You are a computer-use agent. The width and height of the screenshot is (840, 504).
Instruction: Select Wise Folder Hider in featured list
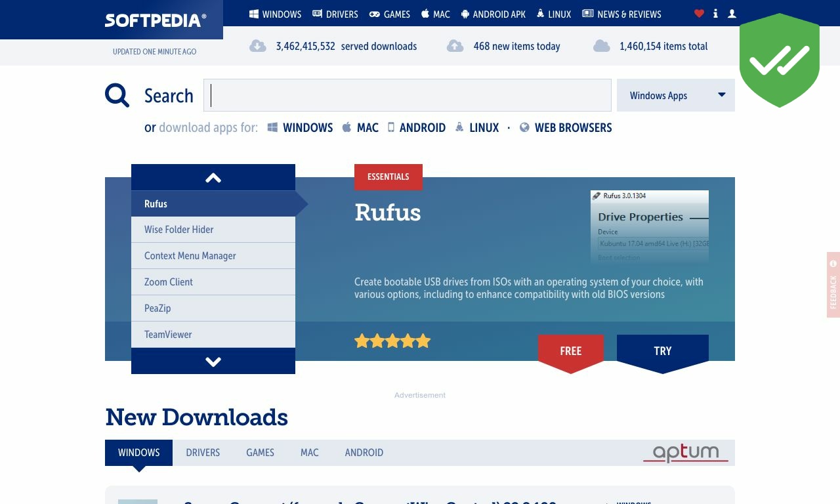point(213,230)
